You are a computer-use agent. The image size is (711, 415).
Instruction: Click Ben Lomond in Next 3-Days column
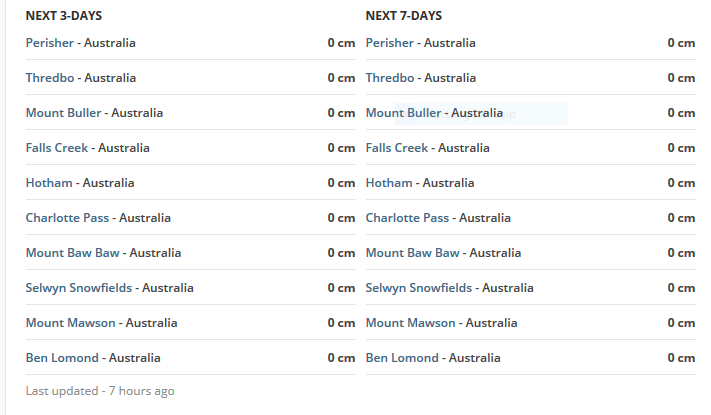tap(62, 358)
